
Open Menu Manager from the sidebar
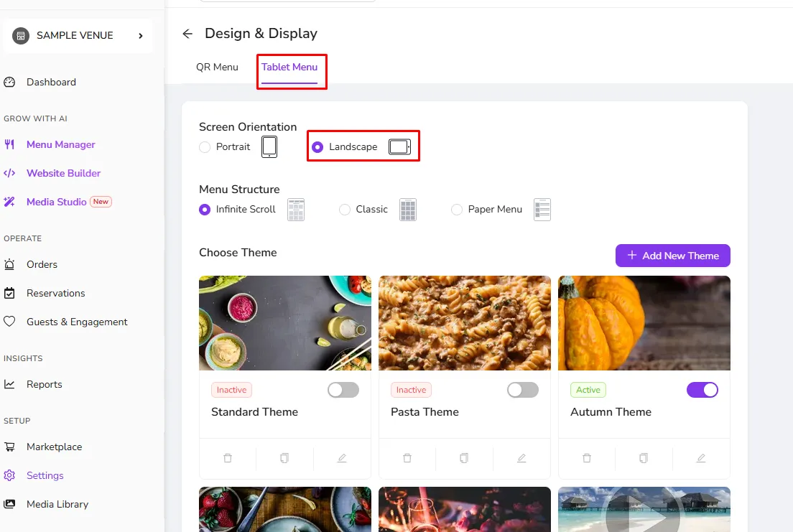point(60,144)
